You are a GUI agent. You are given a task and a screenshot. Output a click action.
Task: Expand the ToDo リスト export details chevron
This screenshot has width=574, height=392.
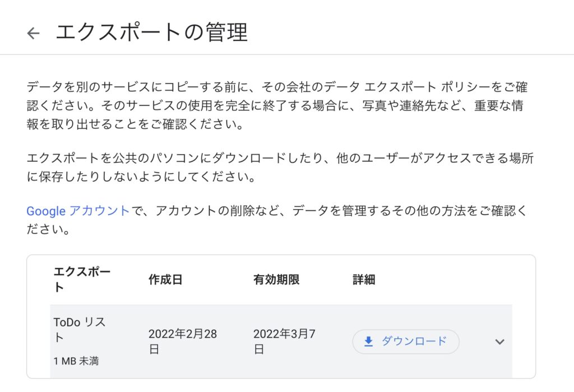[x=499, y=342]
